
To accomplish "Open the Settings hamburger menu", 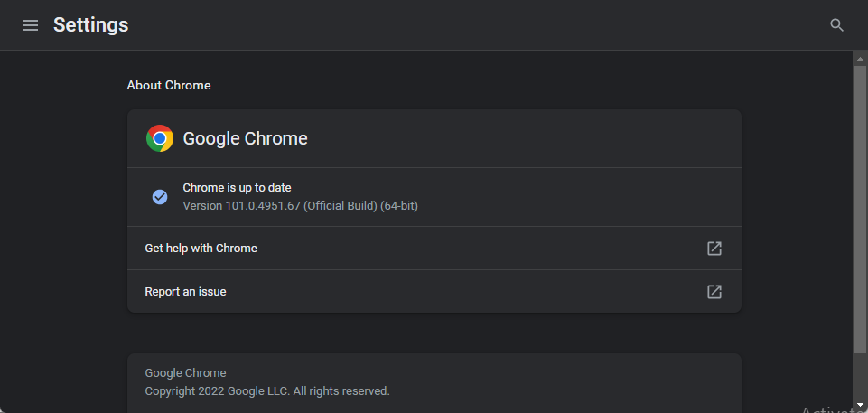I will click(x=31, y=25).
